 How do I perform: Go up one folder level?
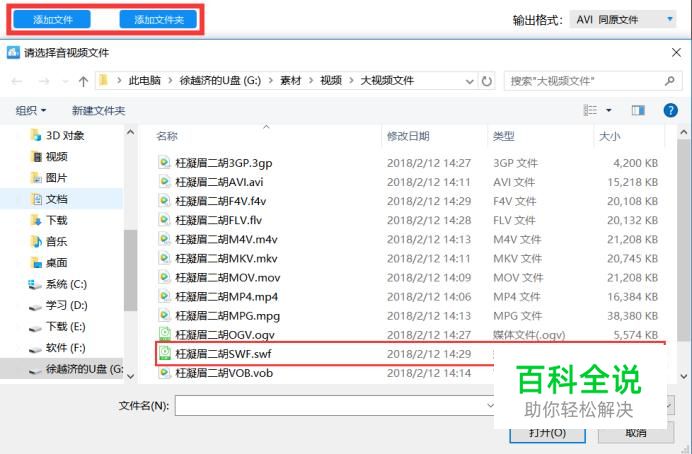(x=83, y=81)
